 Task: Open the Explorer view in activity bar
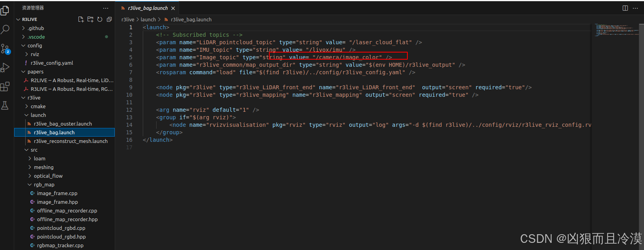coord(5,11)
